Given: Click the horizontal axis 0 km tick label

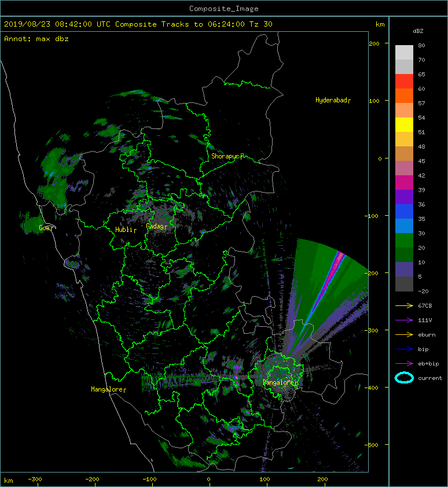Looking at the screenshot, I should coord(208,479).
